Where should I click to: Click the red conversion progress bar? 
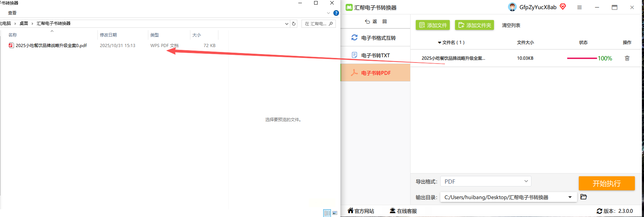tap(582, 58)
